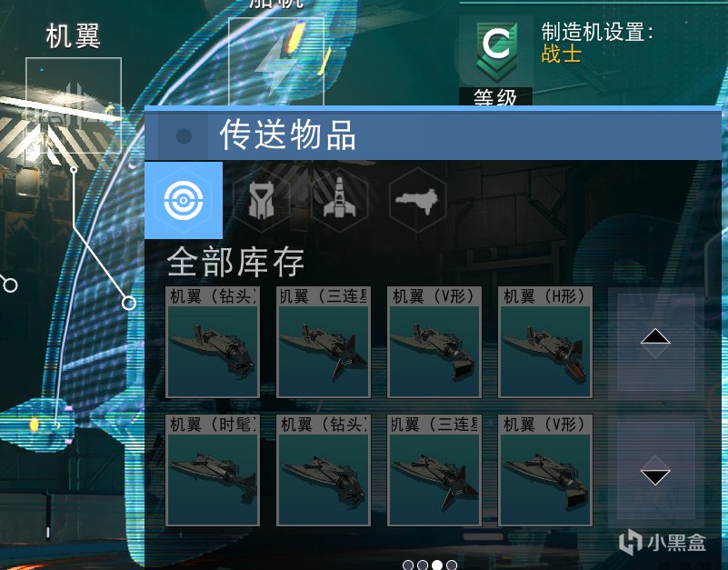Choose the first-row Wing (Drill) item
This screenshot has height=570, width=728.
click(212, 343)
